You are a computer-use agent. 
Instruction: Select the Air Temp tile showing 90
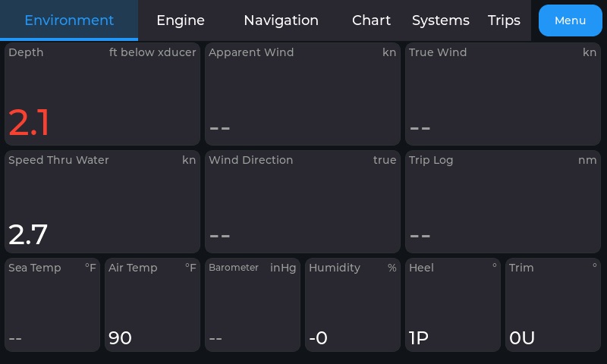pyautogui.click(x=153, y=305)
